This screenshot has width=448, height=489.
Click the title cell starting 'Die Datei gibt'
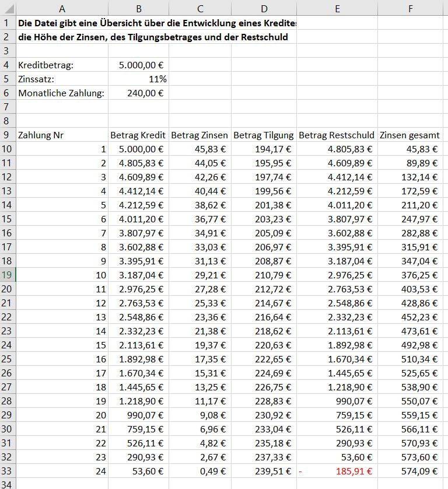coord(62,23)
